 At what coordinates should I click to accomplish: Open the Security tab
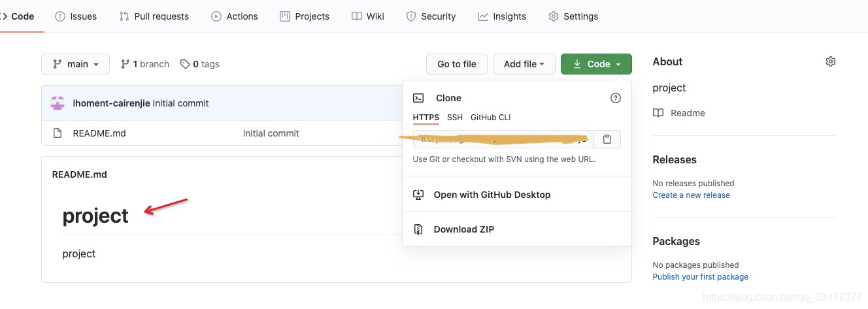pos(431,16)
